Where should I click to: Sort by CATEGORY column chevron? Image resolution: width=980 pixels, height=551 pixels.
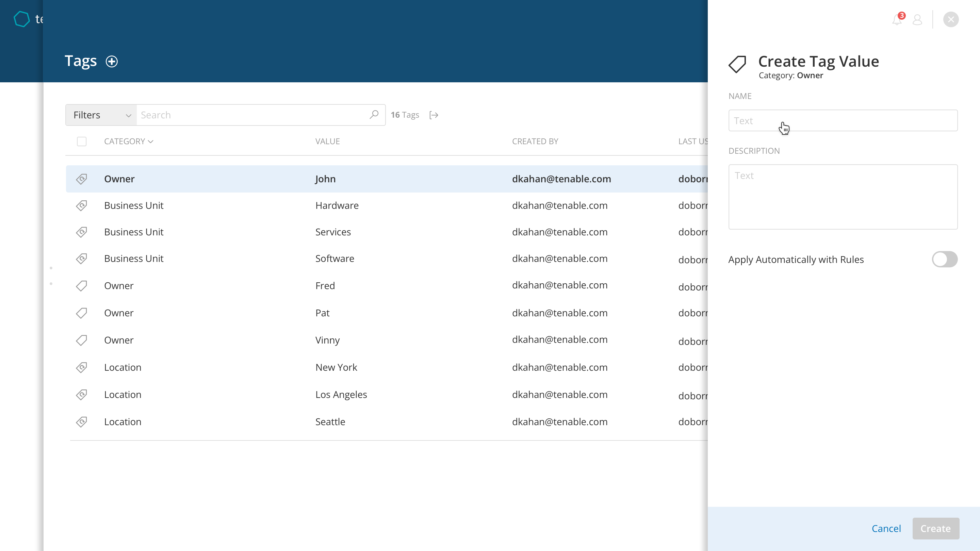(x=151, y=141)
